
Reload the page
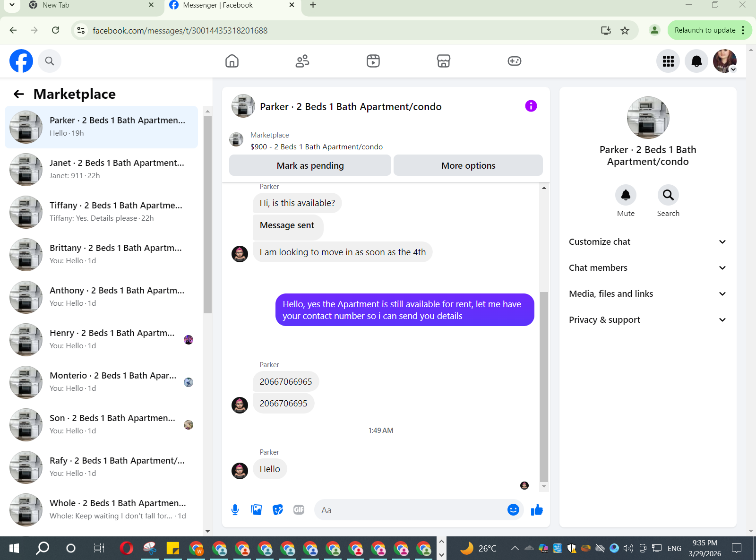[56, 30]
